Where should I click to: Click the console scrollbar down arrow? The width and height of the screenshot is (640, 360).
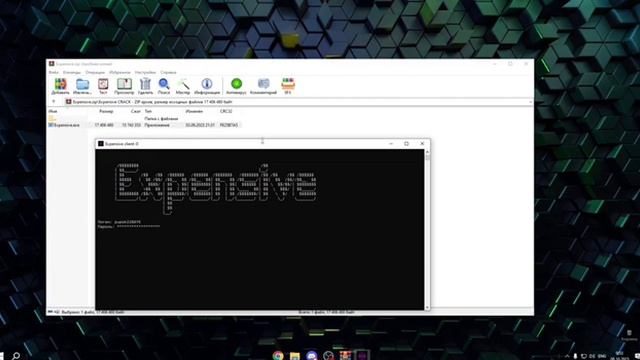(427, 307)
